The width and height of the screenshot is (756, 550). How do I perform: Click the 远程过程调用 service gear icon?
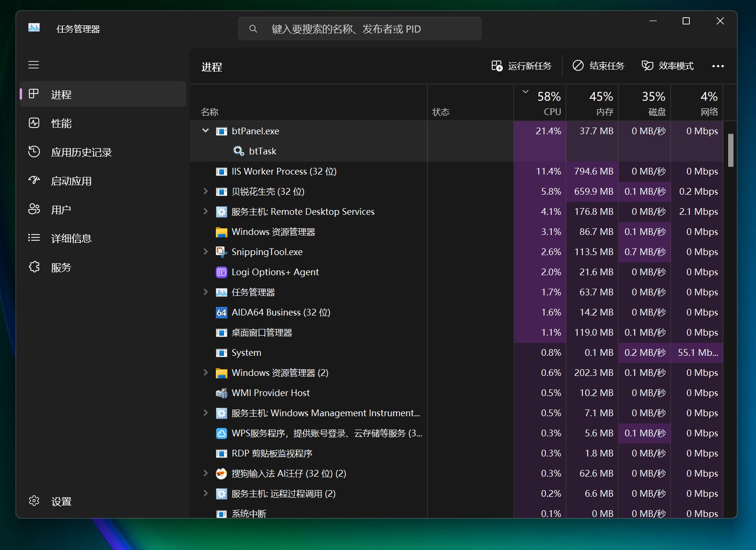coord(221,494)
